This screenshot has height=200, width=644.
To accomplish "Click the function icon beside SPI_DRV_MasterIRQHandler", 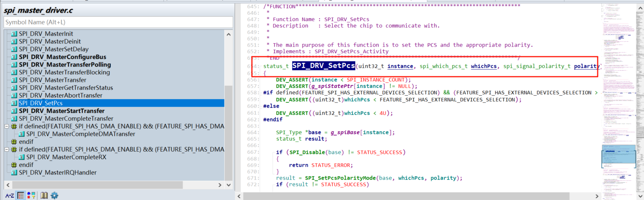I will click(x=14, y=173).
